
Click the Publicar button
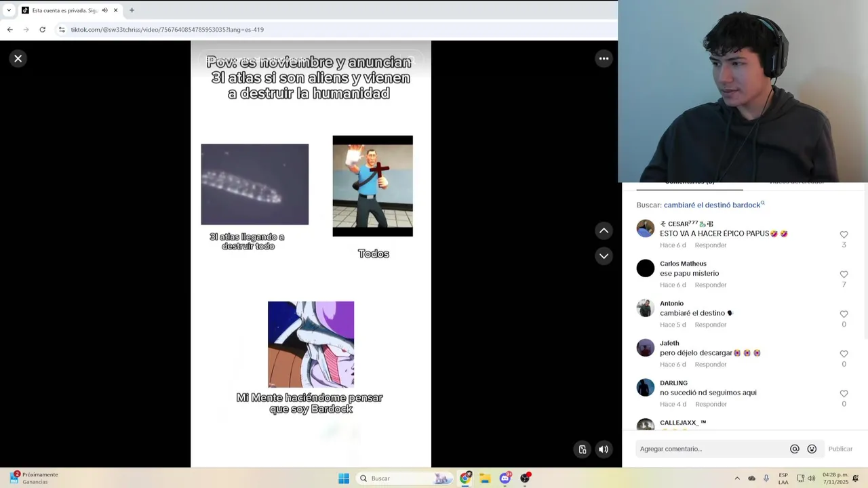pyautogui.click(x=840, y=449)
